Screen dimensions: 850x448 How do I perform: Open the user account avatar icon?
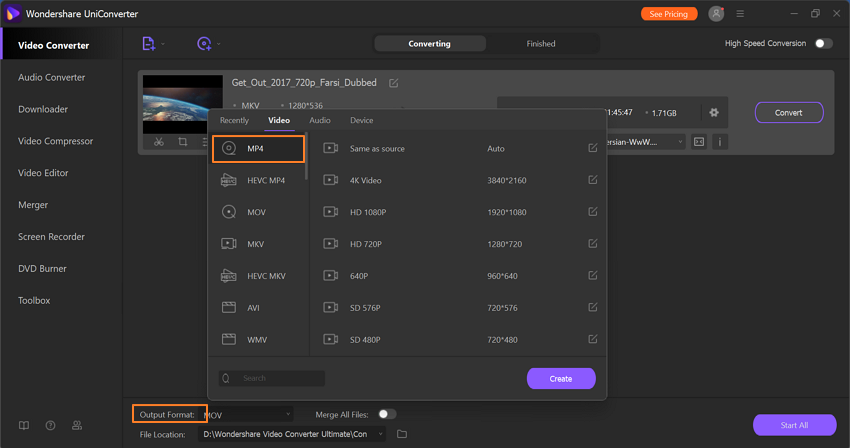pyautogui.click(x=716, y=14)
